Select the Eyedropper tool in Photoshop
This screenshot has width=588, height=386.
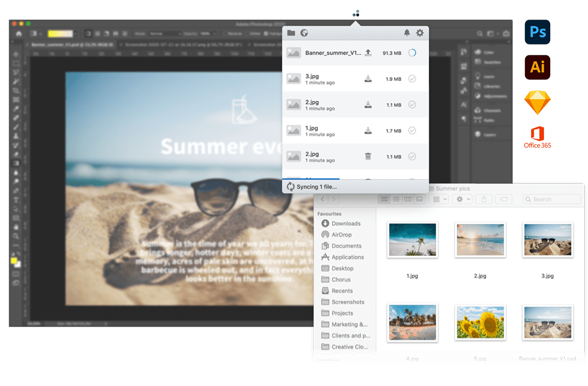point(16,109)
